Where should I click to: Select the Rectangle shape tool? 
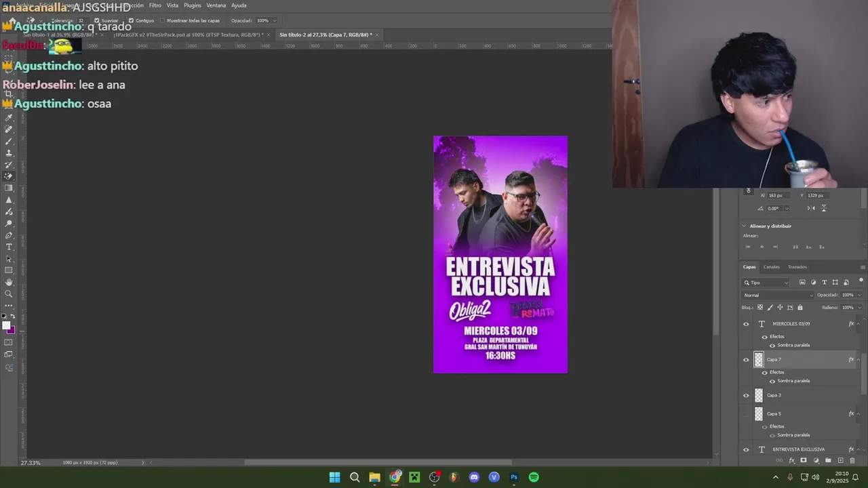(x=9, y=270)
